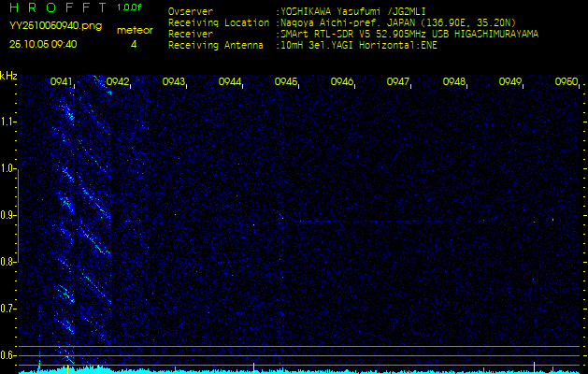588x374 pixels.
Task: Click the meteor count value 4
Action: (x=134, y=44)
